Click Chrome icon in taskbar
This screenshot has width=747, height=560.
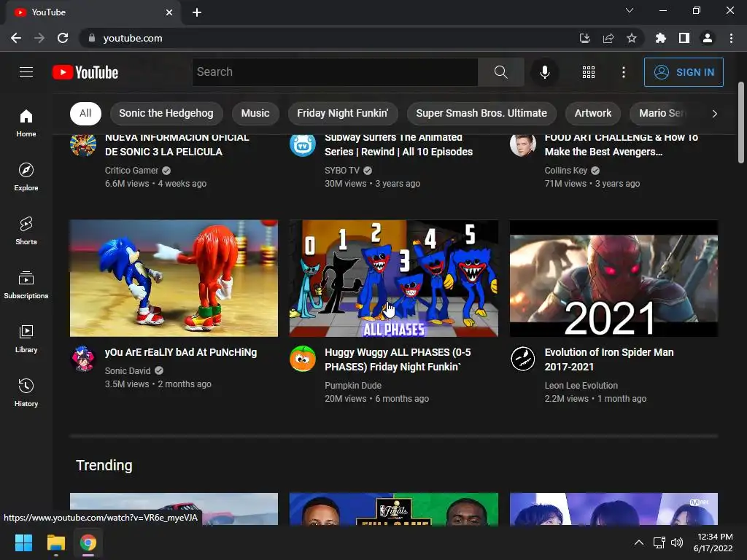tap(88, 542)
